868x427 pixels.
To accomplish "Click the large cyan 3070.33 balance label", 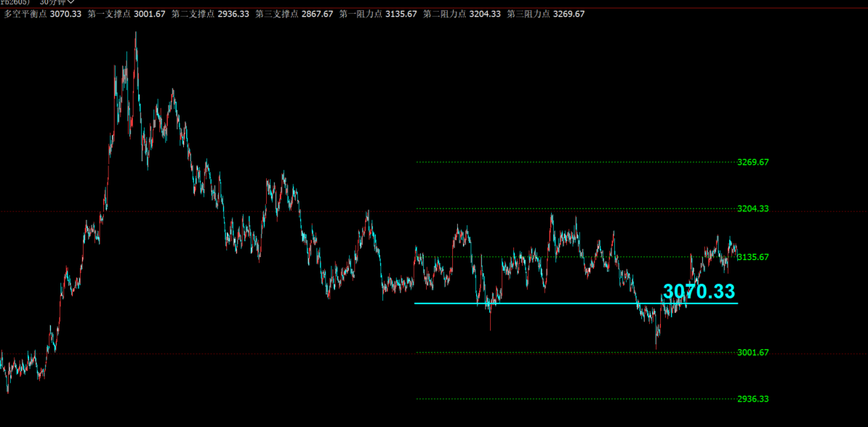I will [x=699, y=291].
